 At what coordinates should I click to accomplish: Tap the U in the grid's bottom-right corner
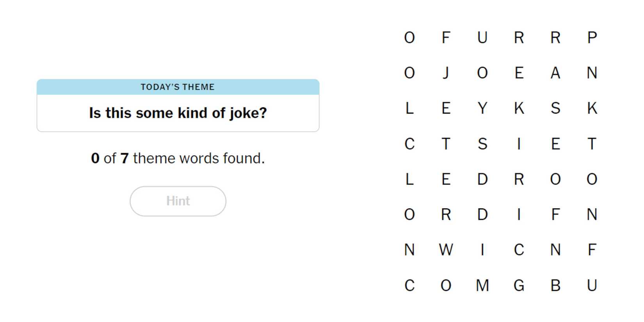(592, 285)
